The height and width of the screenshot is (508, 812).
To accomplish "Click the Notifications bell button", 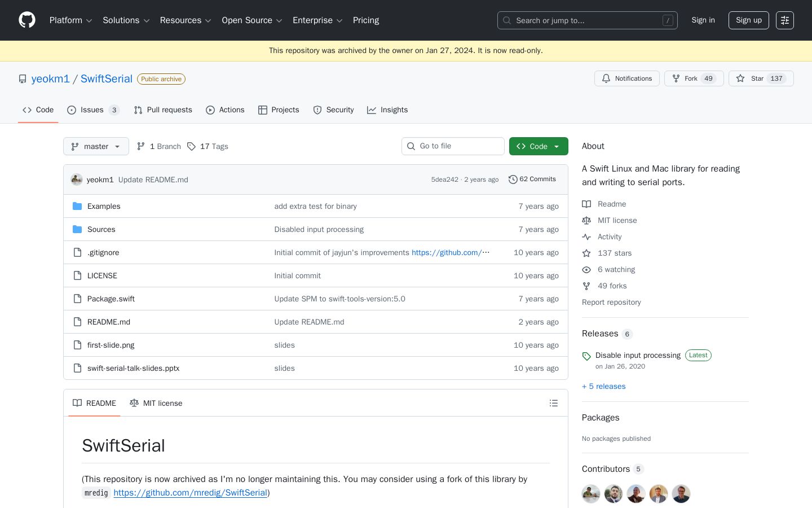I will coord(627,78).
